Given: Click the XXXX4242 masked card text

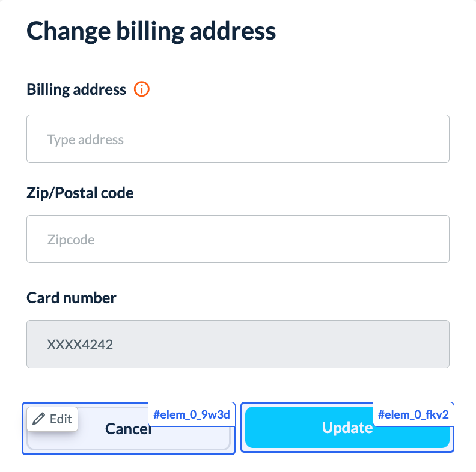Looking at the screenshot, I should pyautogui.click(x=80, y=345).
